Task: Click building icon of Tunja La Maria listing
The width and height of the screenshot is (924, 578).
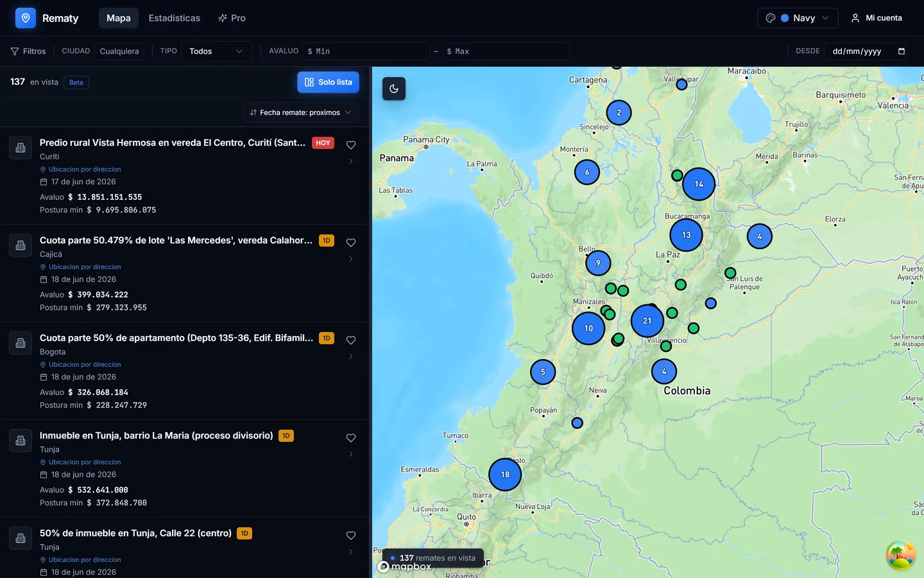Action: coord(21,441)
